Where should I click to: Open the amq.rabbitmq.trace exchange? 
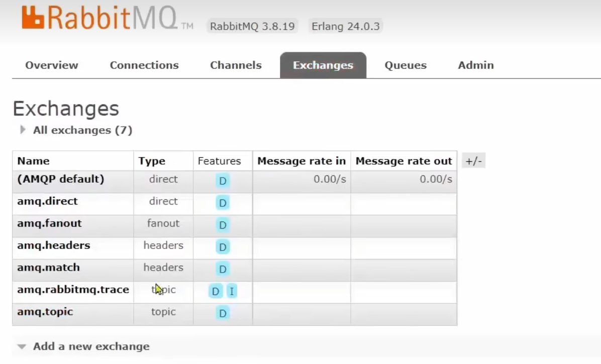click(x=73, y=290)
